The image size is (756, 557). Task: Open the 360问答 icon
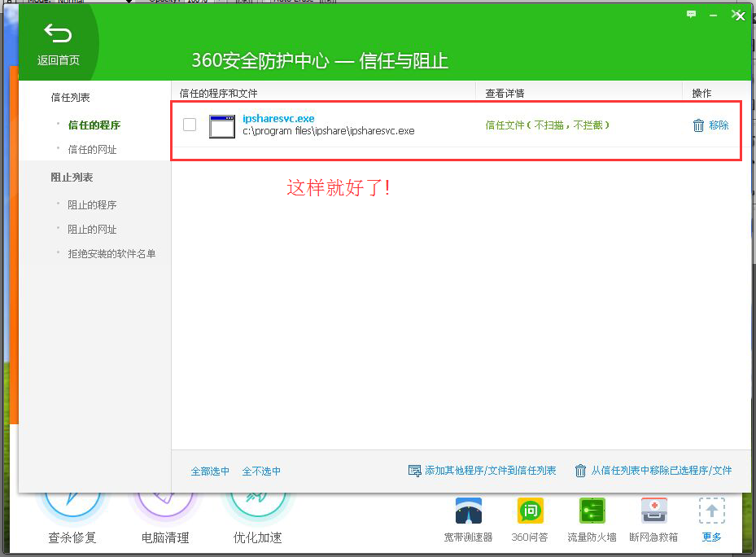[530, 511]
